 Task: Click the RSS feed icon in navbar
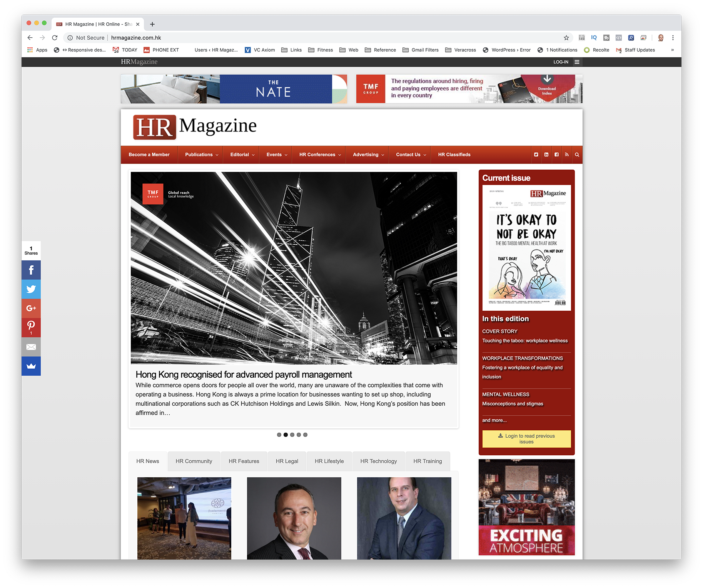[x=566, y=155]
